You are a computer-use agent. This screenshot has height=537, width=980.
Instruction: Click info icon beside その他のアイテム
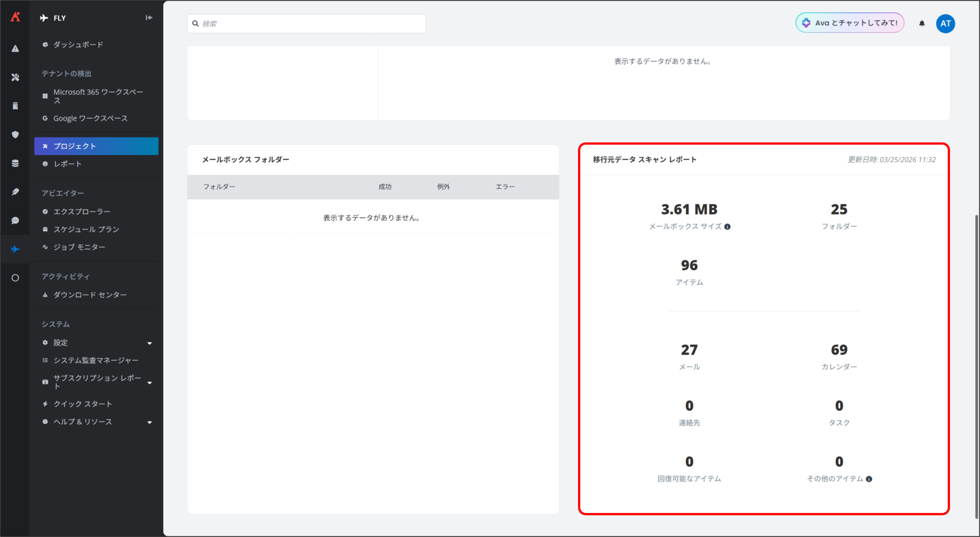(869, 479)
